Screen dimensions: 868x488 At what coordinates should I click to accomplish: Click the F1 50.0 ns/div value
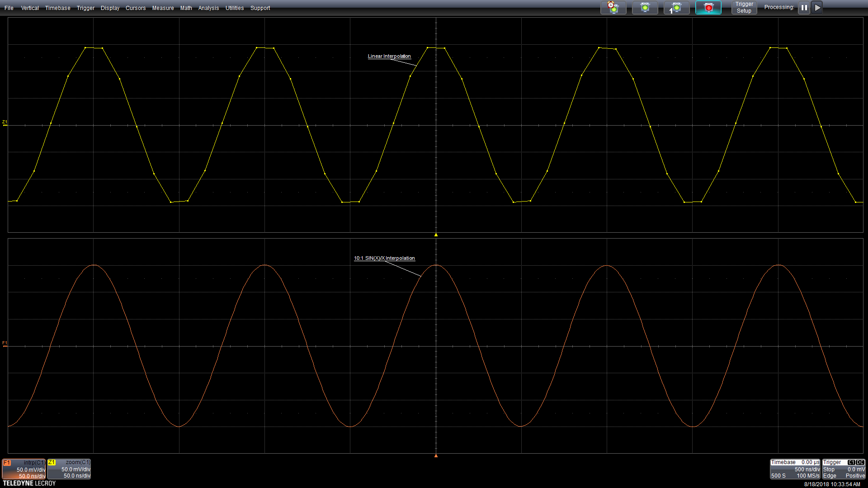(x=32, y=476)
